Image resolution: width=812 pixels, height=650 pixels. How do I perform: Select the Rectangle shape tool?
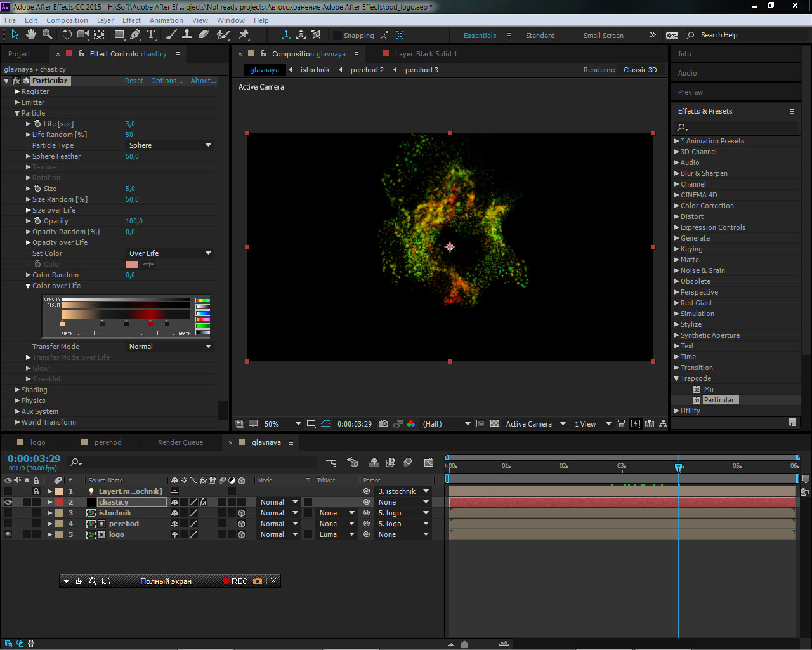(119, 35)
